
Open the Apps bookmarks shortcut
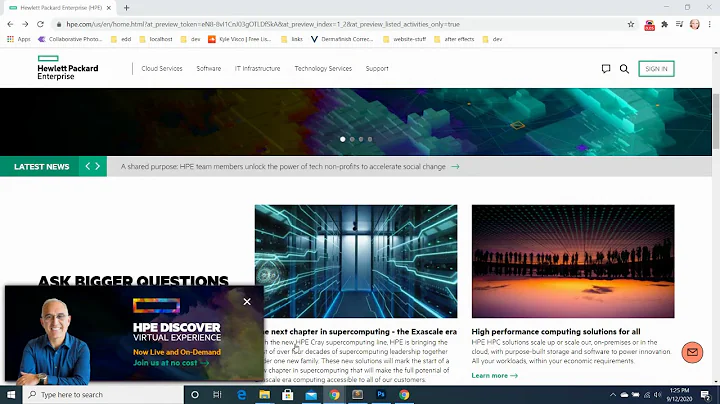pyautogui.click(x=19, y=39)
